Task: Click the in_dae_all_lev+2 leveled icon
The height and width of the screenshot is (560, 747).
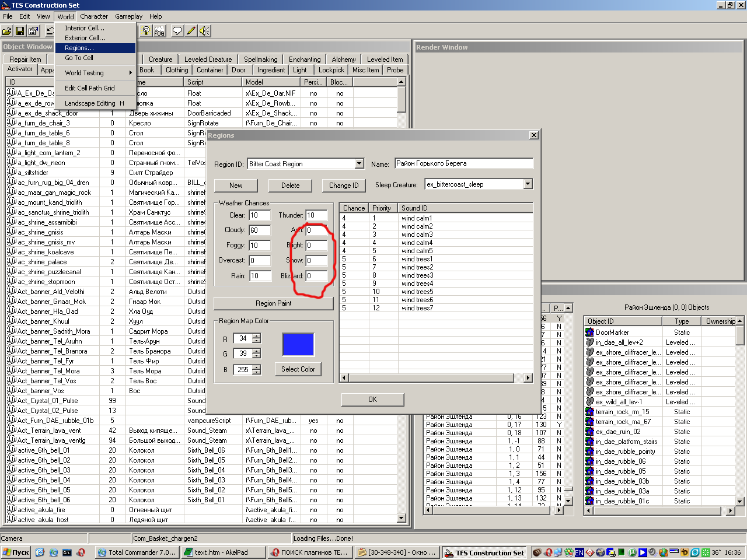Action: (x=589, y=342)
